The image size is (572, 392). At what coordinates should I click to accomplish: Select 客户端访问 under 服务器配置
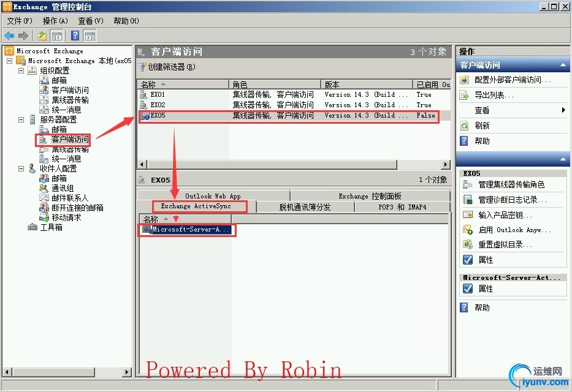click(x=70, y=139)
